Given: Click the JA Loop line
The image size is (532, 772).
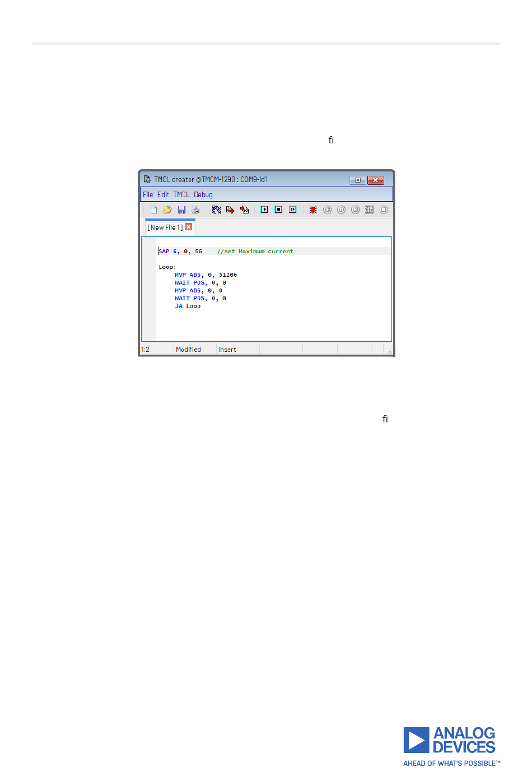Looking at the screenshot, I should tap(188, 306).
